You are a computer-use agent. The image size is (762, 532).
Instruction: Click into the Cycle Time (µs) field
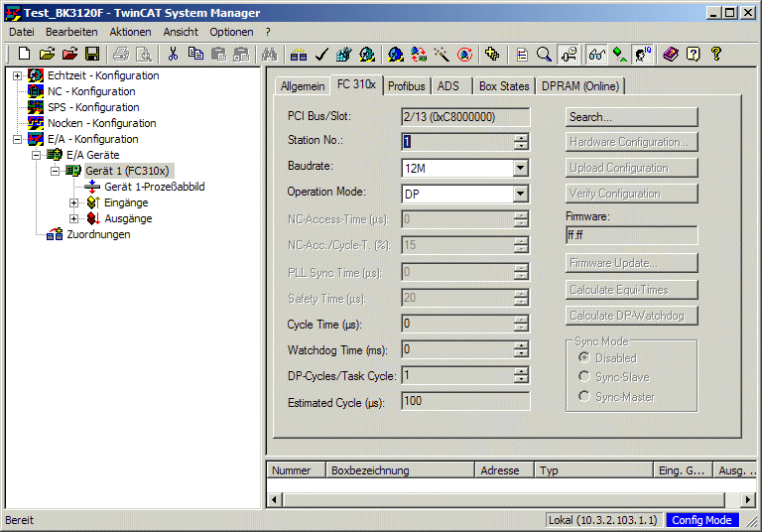457,324
